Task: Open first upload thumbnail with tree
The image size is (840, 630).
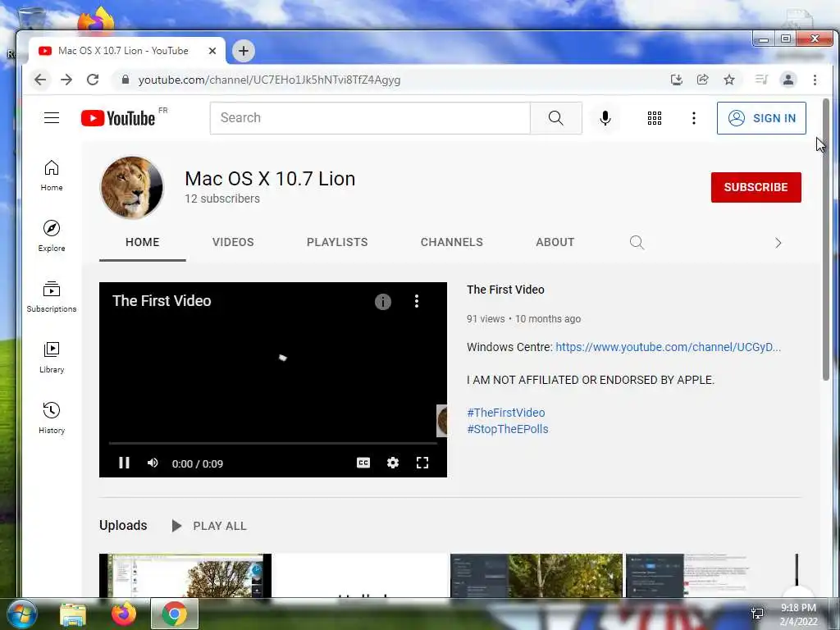Action: [185, 575]
